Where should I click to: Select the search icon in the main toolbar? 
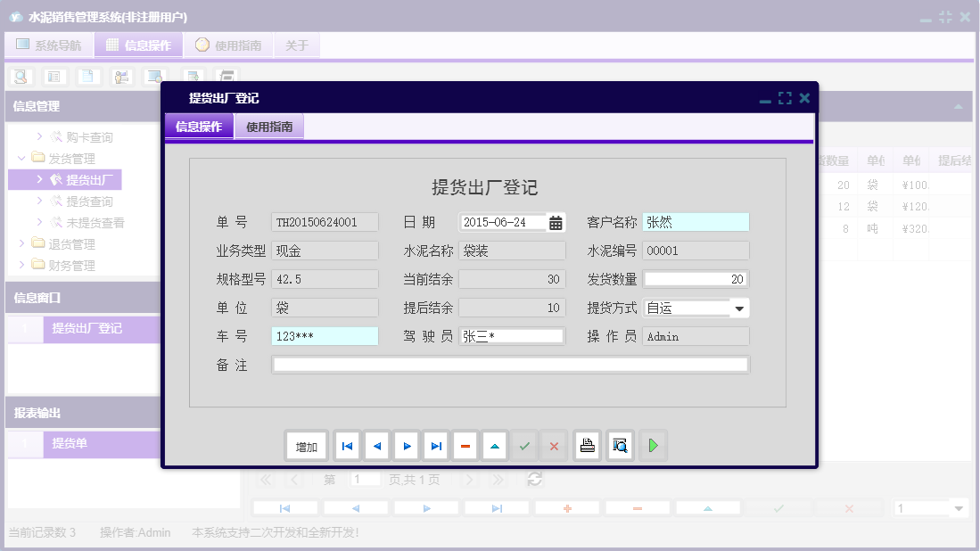(20, 77)
